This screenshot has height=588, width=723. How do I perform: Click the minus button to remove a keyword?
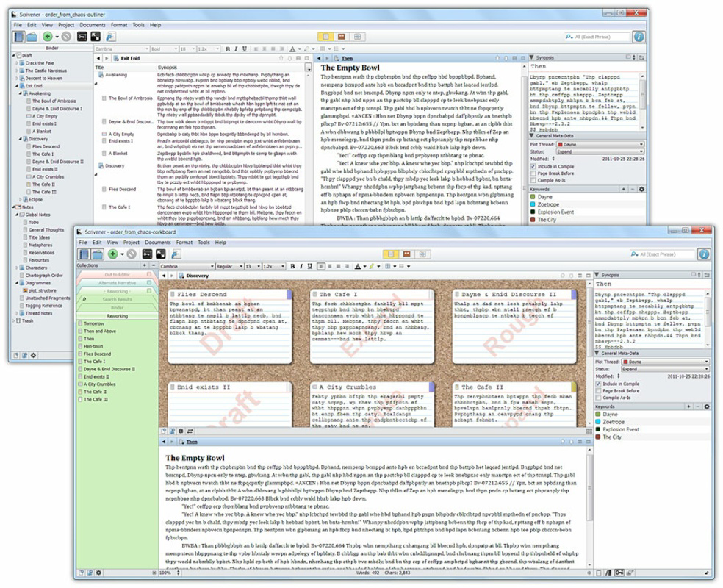pos(697,406)
